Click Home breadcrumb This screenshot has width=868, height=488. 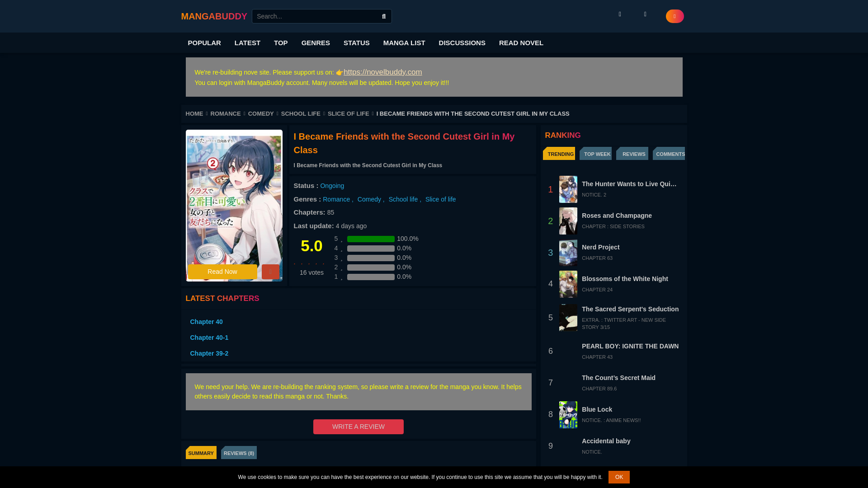194,114
